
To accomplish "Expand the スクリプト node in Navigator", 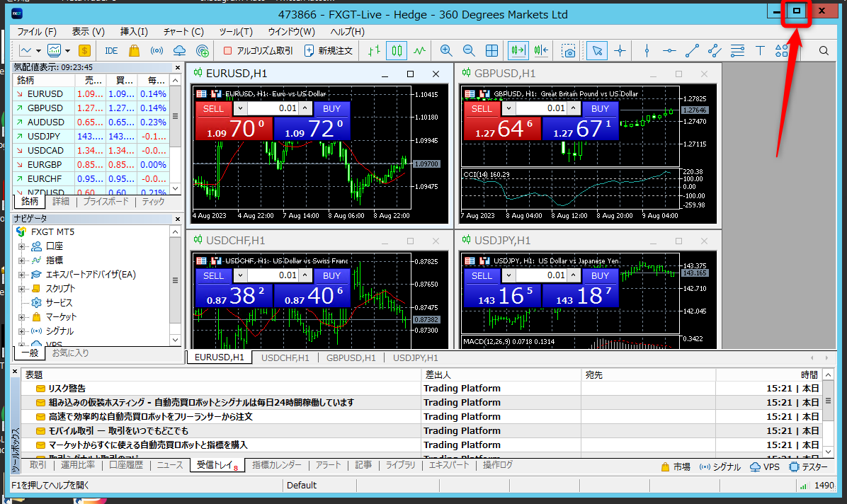I will [22, 289].
